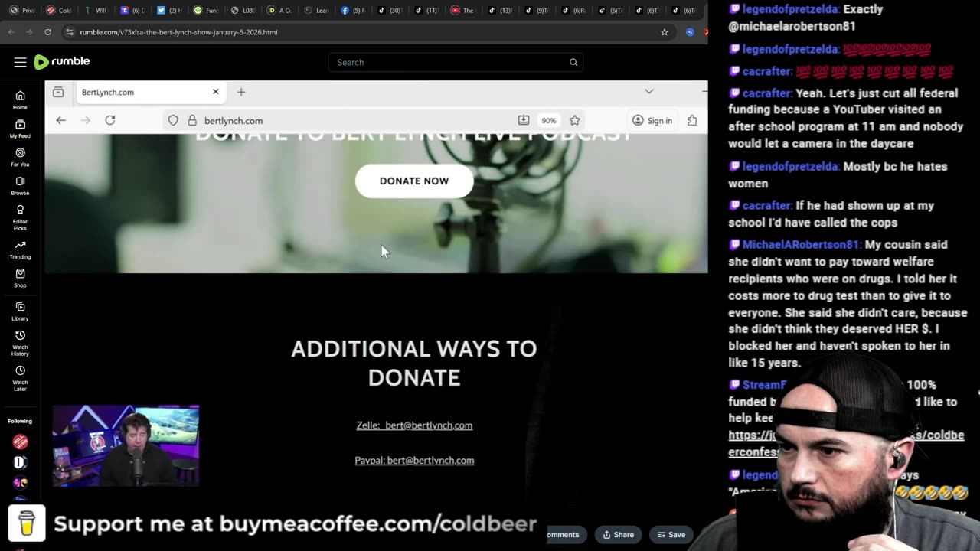Image resolution: width=980 pixels, height=551 pixels.
Task: Click the Save button below video
Action: click(671, 534)
